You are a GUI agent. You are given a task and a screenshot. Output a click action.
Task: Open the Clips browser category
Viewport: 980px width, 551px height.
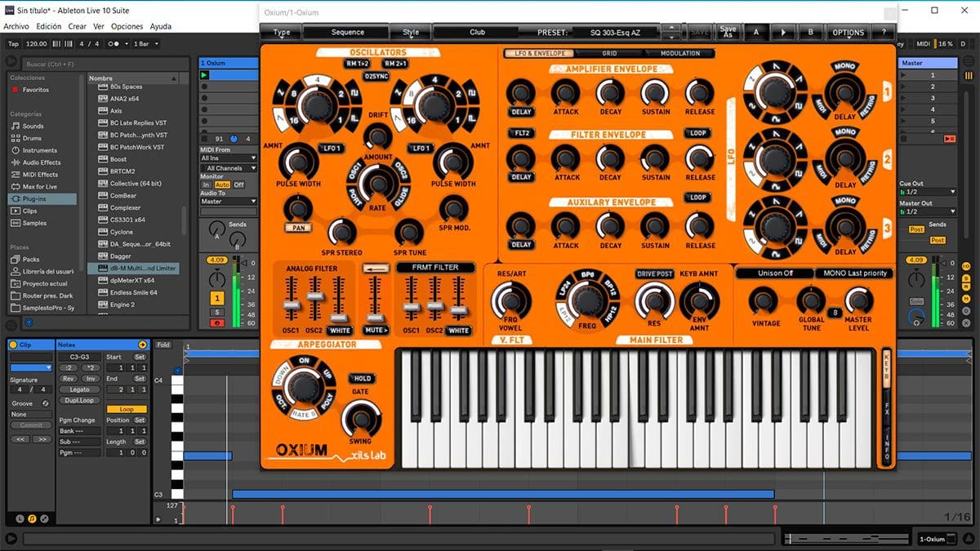pyautogui.click(x=29, y=211)
